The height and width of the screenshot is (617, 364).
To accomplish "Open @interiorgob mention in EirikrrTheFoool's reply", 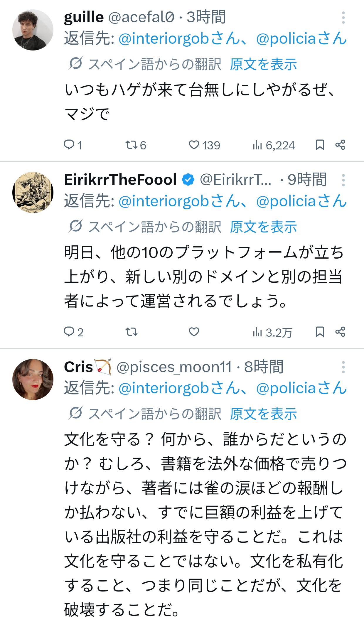I will (x=179, y=201).
